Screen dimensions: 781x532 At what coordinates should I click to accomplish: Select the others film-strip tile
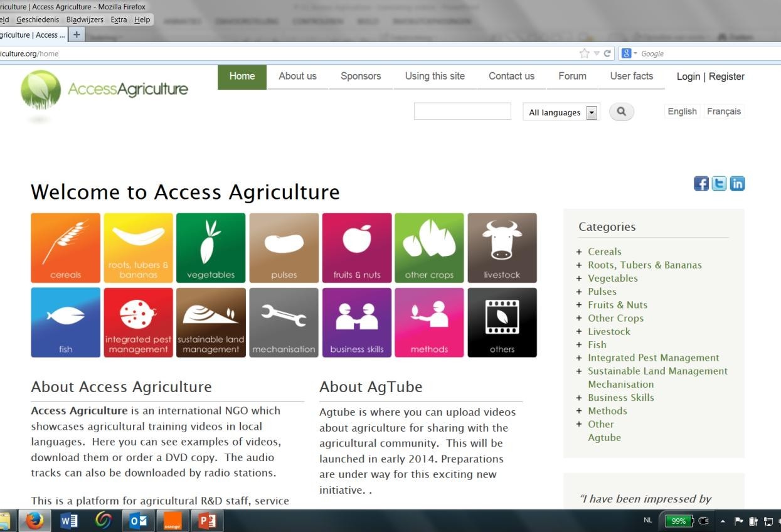[502, 322]
